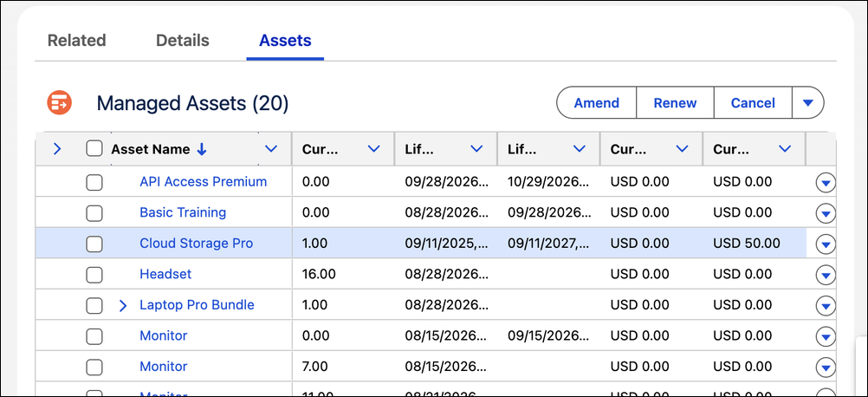Switch to the Details tab
868x397 pixels.
[x=183, y=41]
